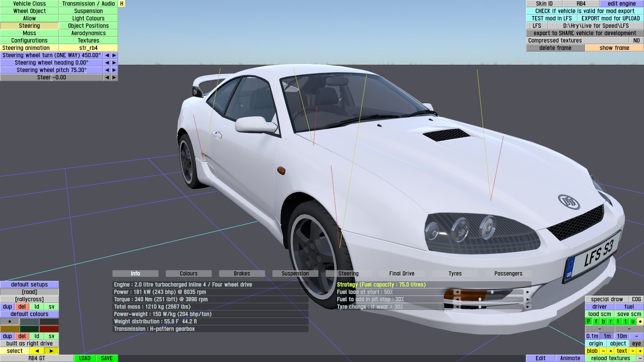Click show frame toggle button
The height and width of the screenshot is (362, 644).
(614, 48)
